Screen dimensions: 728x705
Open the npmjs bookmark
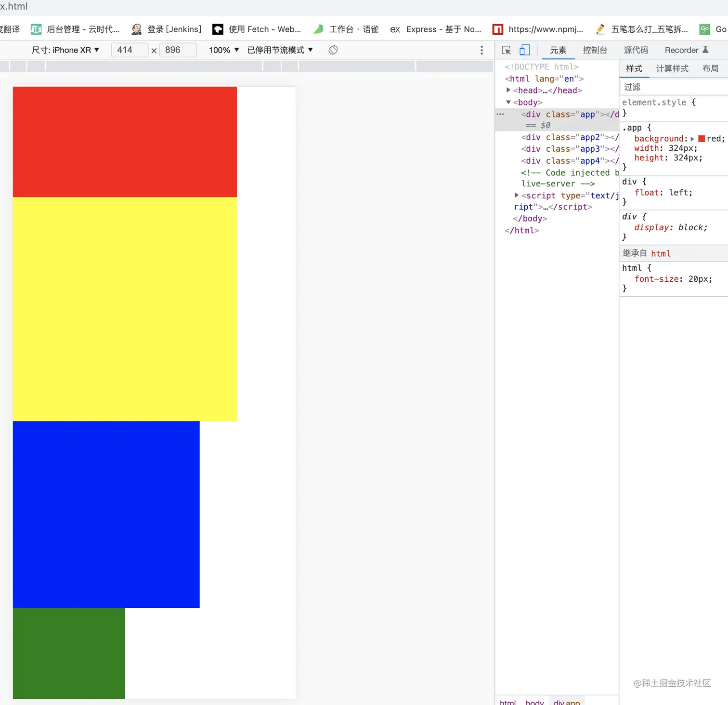(x=537, y=29)
